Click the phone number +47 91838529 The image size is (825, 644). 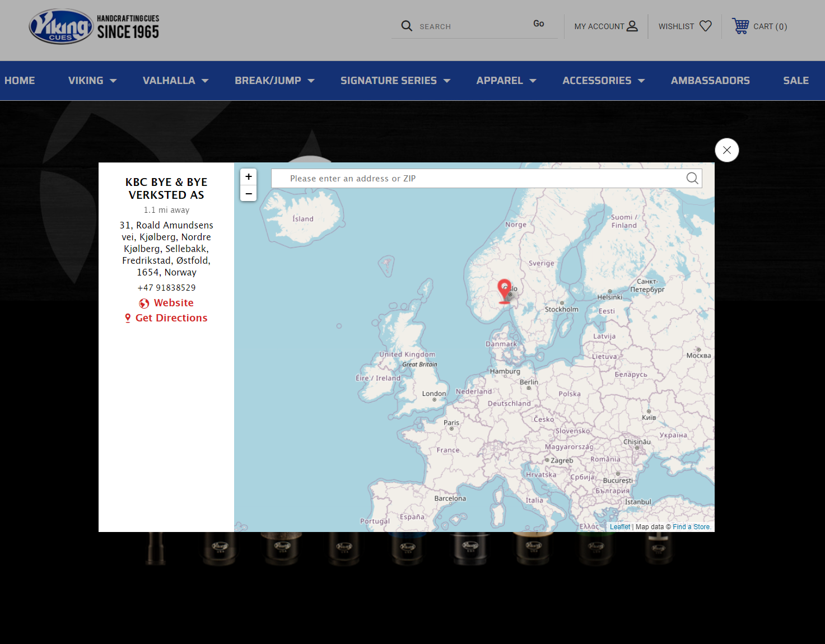pyautogui.click(x=166, y=288)
